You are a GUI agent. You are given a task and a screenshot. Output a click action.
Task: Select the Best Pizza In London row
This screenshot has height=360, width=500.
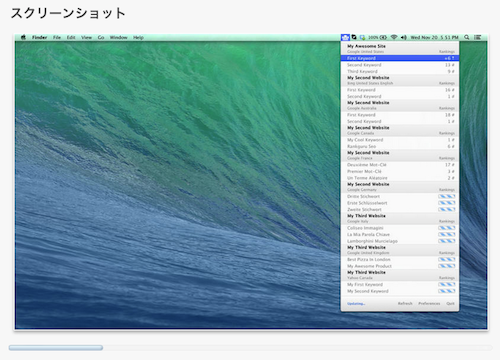point(400,259)
